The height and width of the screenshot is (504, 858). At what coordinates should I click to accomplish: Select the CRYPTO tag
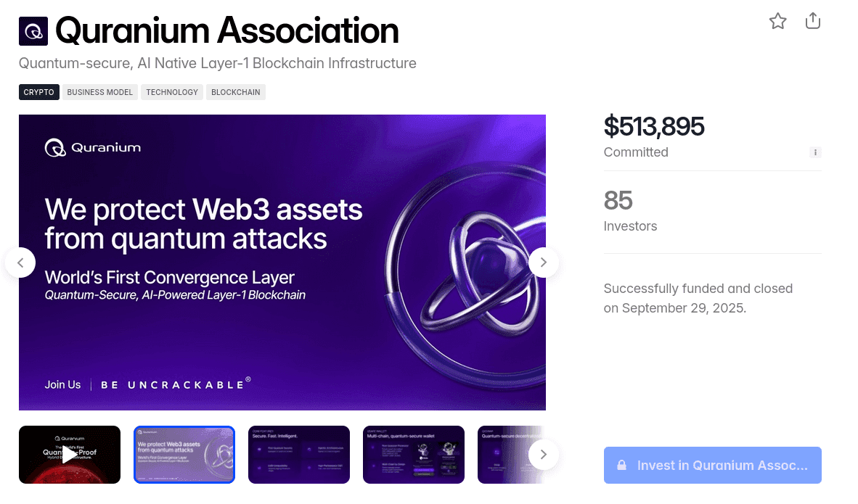(38, 92)
